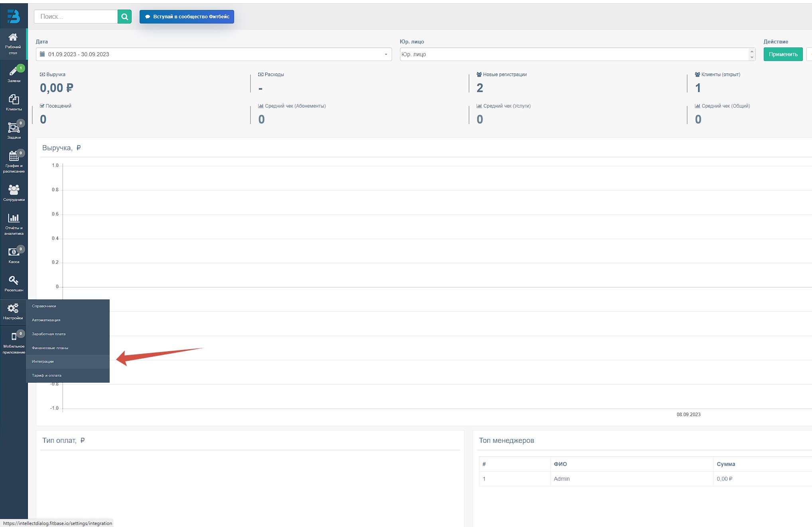
Task: Click Вступай в сообщество Фитбейс button
Action: tap(187, 17)
